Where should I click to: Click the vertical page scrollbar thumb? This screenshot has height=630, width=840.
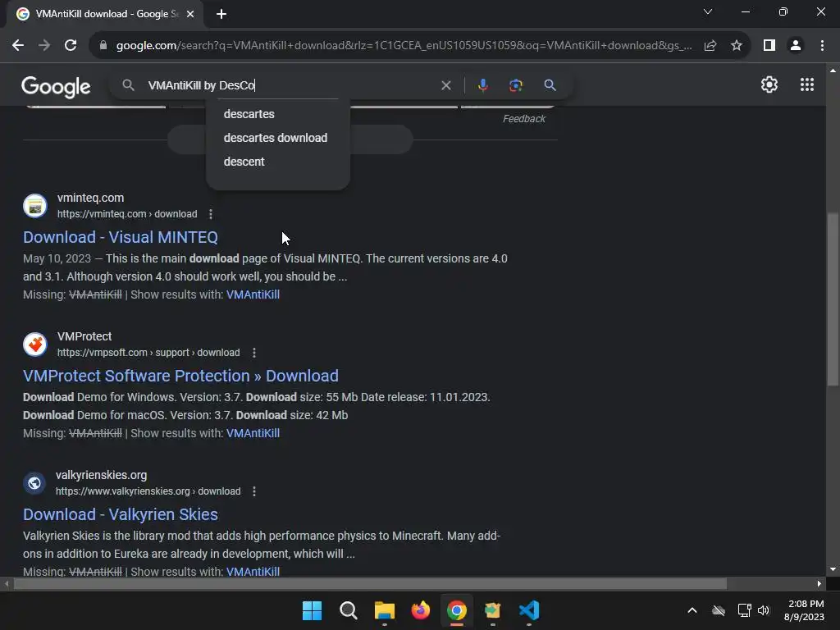833,299
